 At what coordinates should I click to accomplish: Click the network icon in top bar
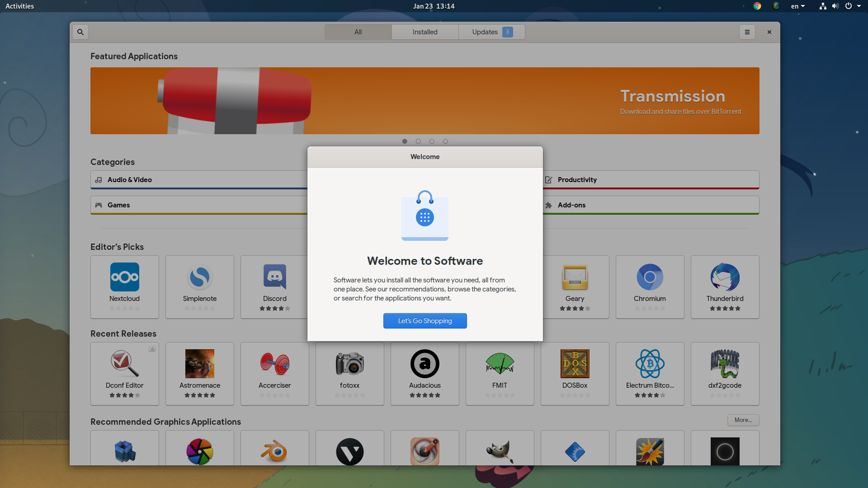pos(823,6)
